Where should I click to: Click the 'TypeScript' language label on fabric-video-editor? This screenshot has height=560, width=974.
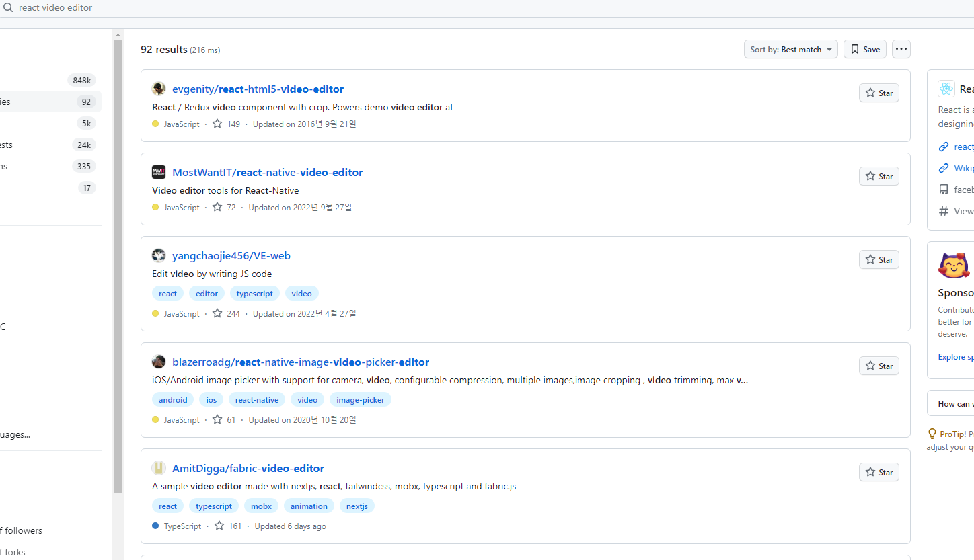[x=182, y=526]
